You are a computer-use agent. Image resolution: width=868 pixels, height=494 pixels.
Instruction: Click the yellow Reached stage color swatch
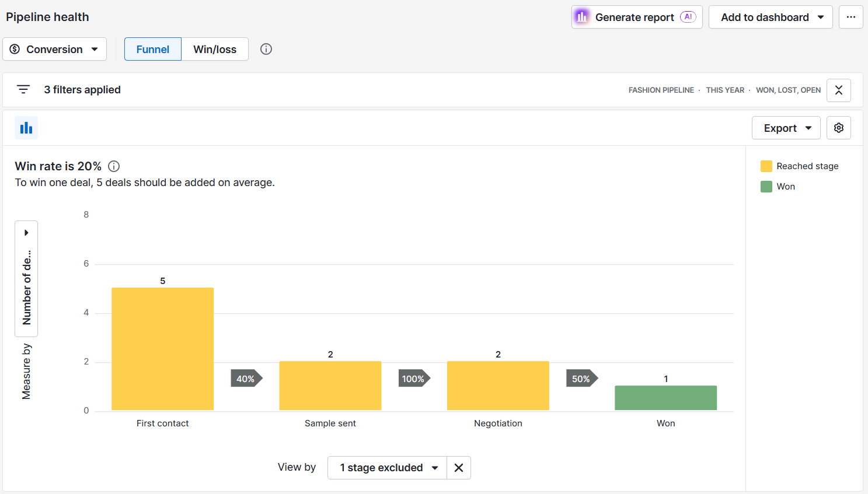(766, 166)
